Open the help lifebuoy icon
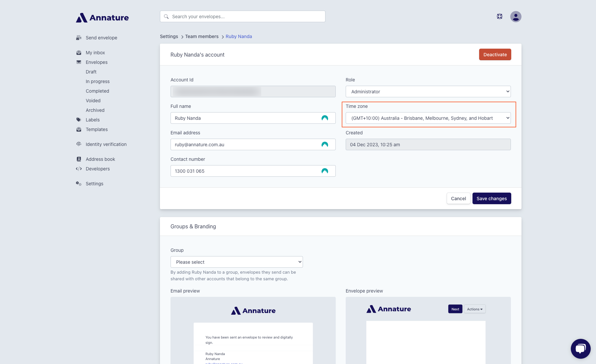Viewport: 596px width, 364px height. (x=500, y=16)
